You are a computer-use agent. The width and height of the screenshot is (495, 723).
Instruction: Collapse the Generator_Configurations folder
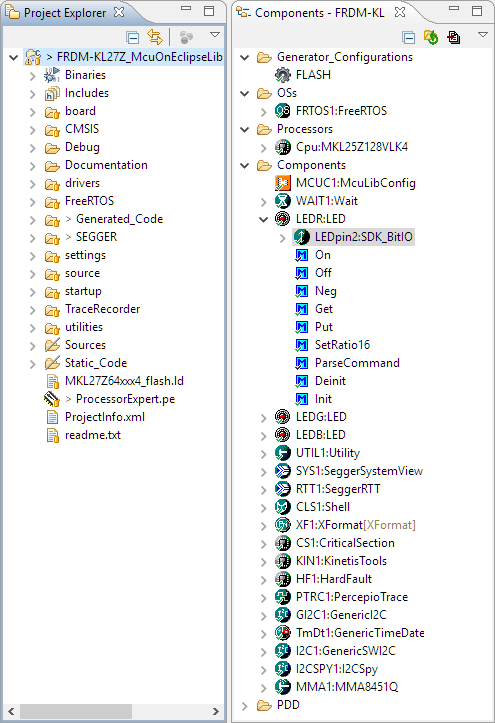[x=245, y=58]
